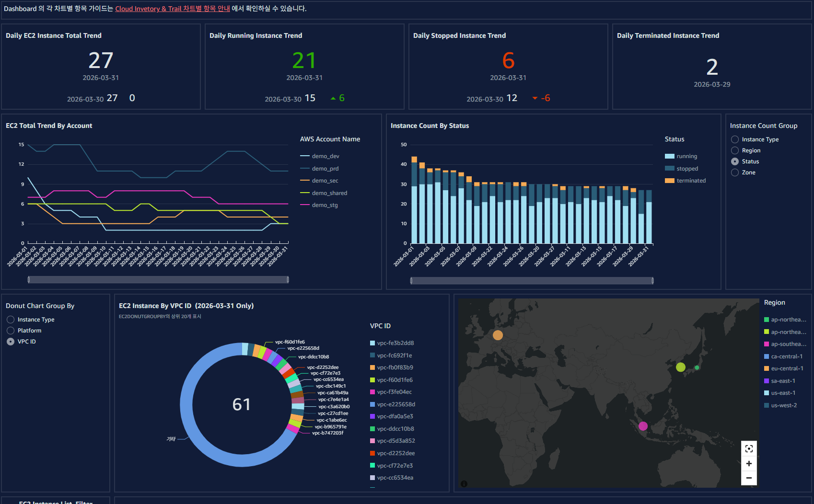Click the demo_prd account legend entry

319,169
